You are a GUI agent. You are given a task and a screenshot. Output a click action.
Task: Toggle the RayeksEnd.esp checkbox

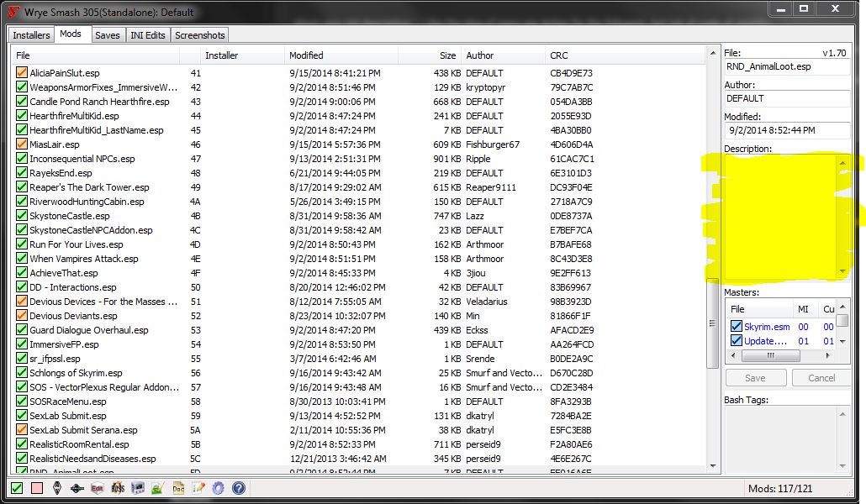(x=22, y=173)
